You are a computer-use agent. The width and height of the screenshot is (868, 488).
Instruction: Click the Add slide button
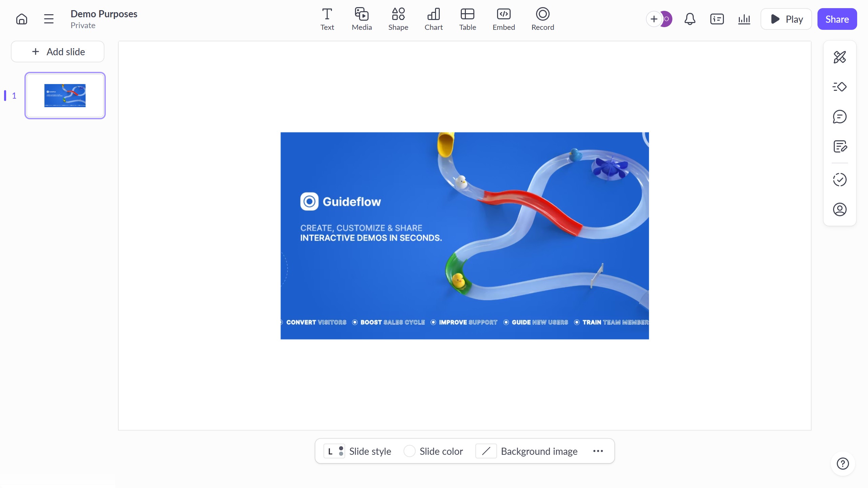58,52
